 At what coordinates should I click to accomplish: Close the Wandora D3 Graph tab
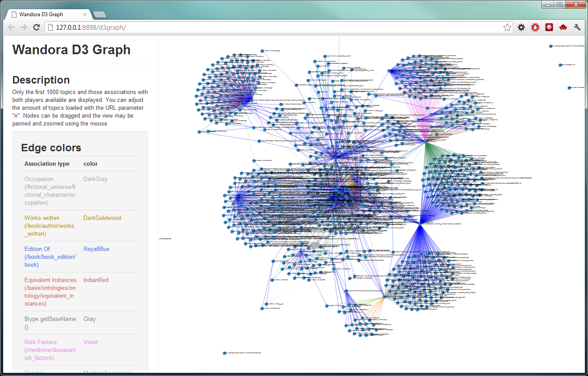point(85,14)
